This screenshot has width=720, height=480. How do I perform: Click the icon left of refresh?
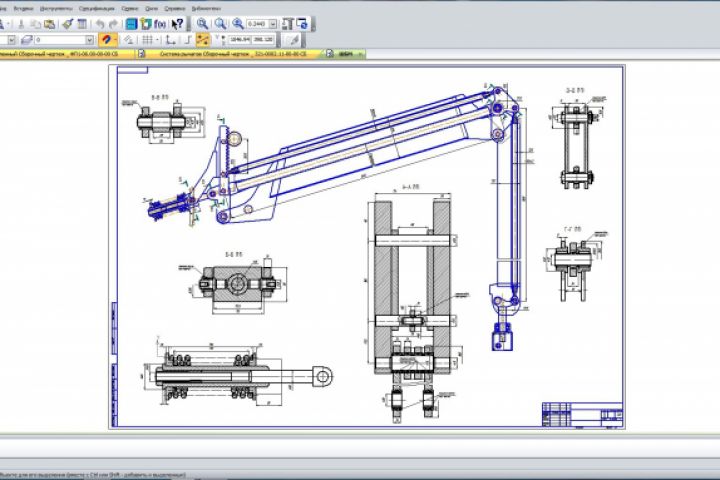288,24
